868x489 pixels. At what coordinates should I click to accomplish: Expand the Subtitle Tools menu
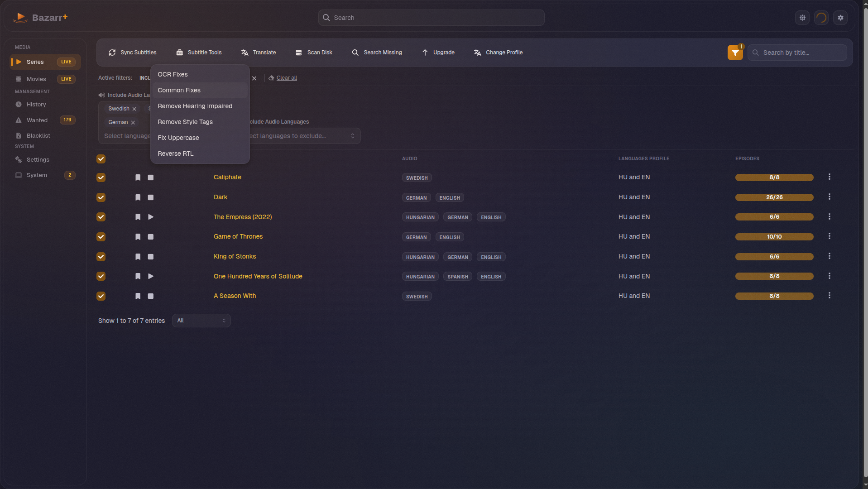tap(198, 53)
